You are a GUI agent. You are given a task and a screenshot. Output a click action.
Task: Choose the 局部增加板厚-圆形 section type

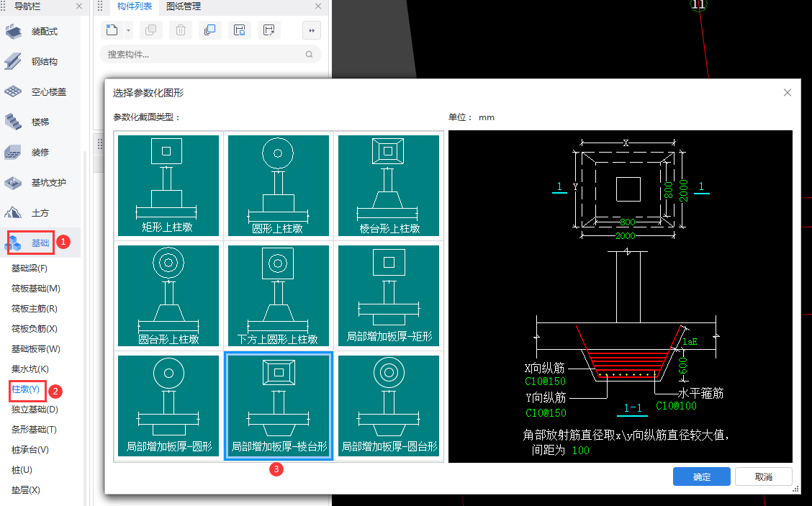[x=168, y=405]
